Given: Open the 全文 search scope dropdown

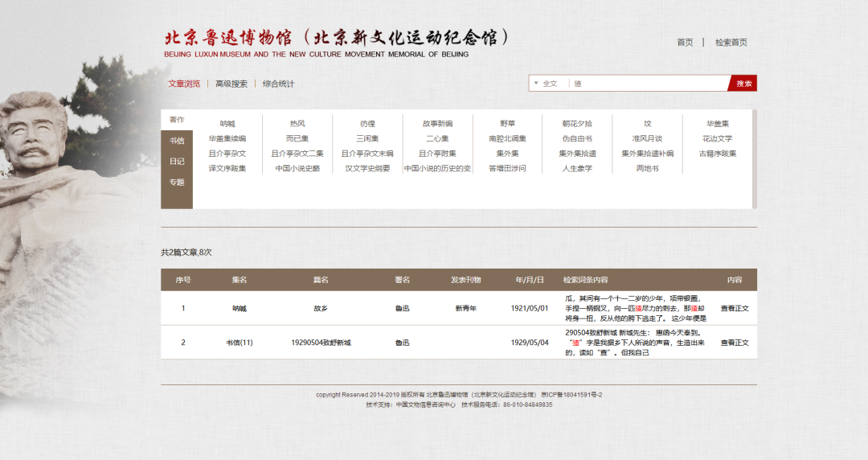Looking at the screenshot, I should 546,84.
